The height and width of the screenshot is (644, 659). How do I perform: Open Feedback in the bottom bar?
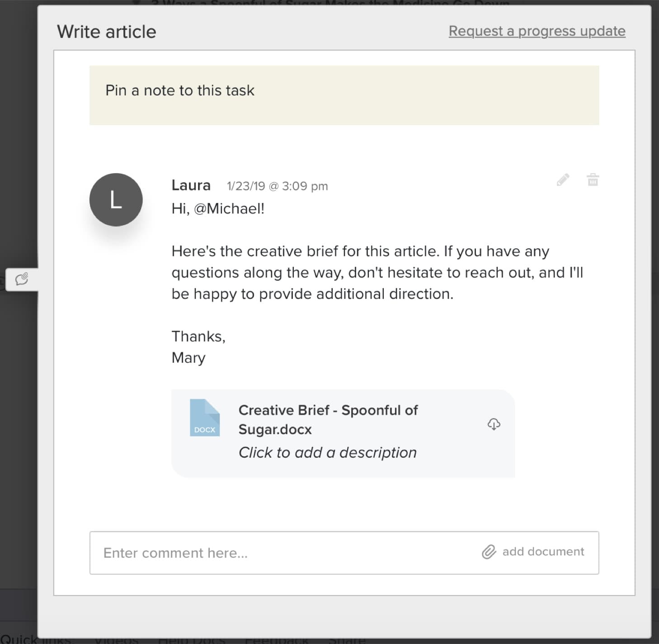click(276, 640)
